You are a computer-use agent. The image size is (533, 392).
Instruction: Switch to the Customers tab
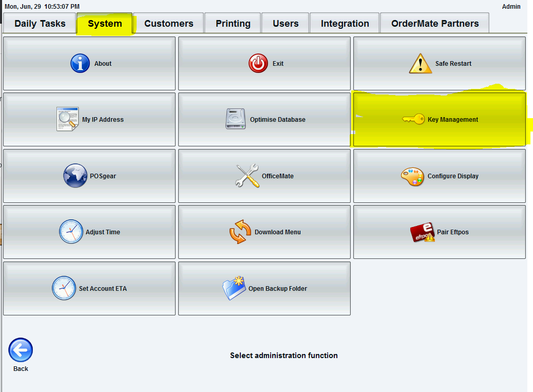click(168, 24)
